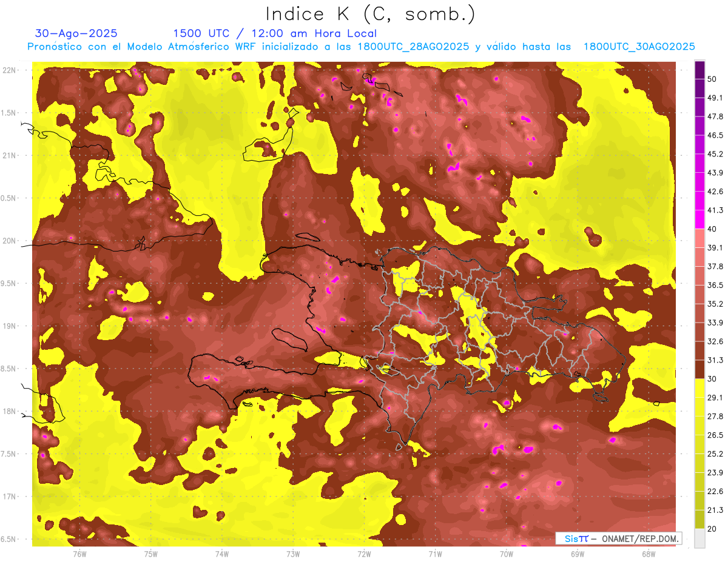Click the colorbar value '21.3'
728x562 pixels.
[x=715, y=510]
